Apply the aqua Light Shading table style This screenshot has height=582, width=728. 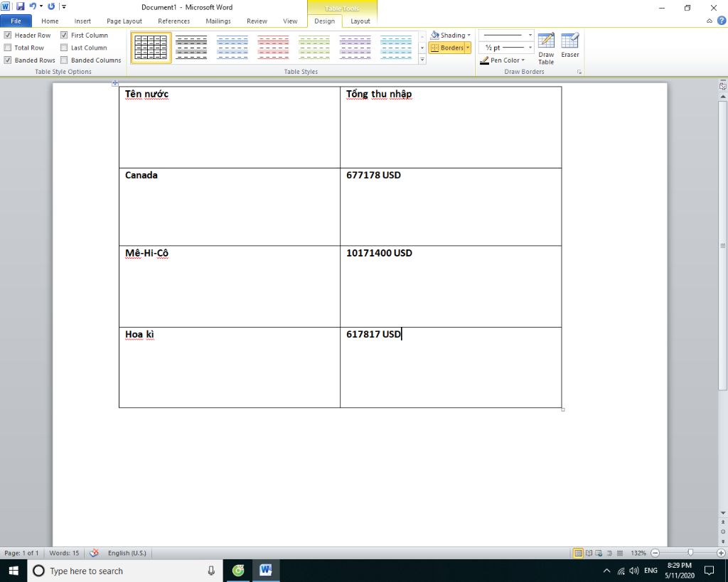pyautogui.click(x=395, y=48)
